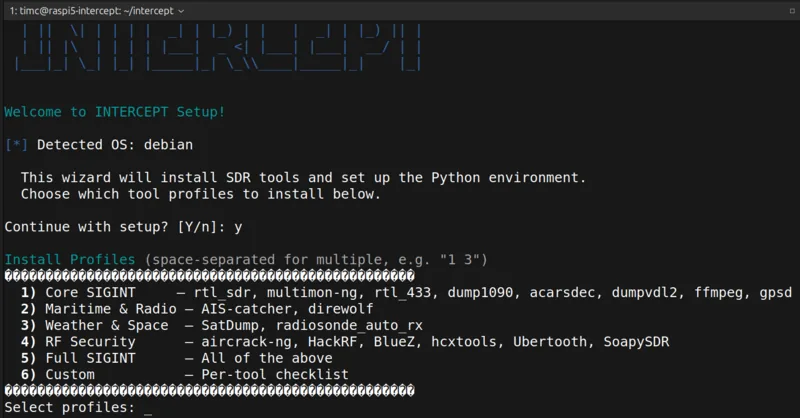Image resolution: width=800 pixels, height=418 pixels.
Task: Click 'This wizard will install SDR tools' line
Action: click(x=303, y=178)
